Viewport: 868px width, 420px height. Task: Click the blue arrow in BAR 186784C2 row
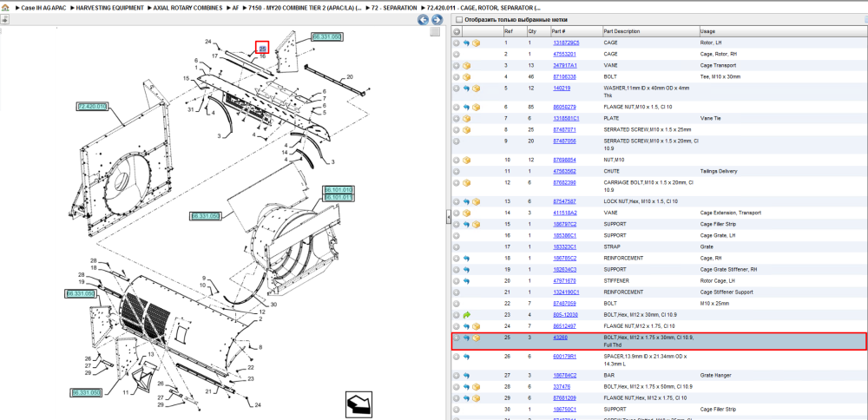[x=466, y=375]
